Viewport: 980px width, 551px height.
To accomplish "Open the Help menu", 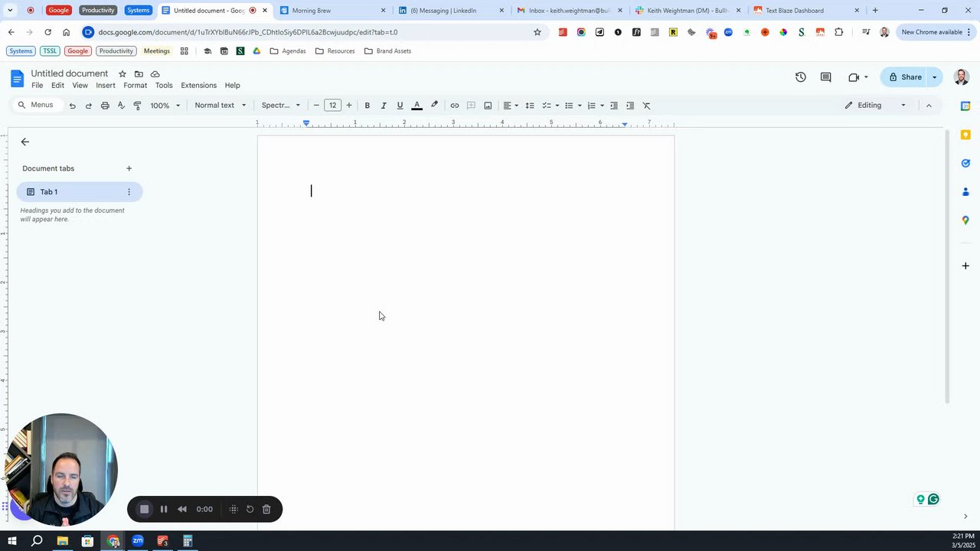I will click(x=232, y=85).
